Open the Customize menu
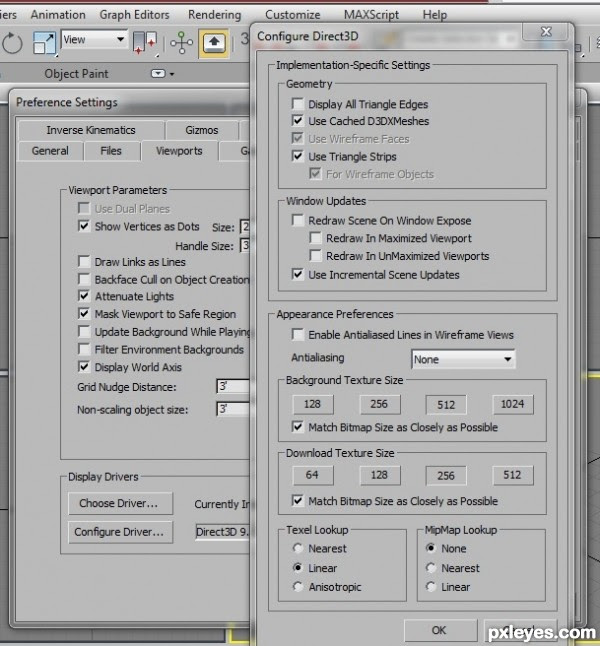The image size is (600, 646). tap(293, 15)
